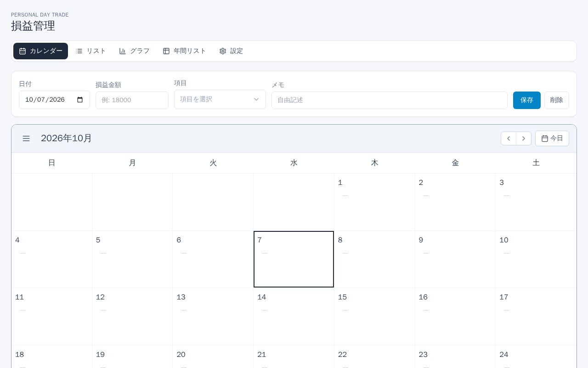
Task: Select October 14 in the calendar
Action: tap(294, 316)
